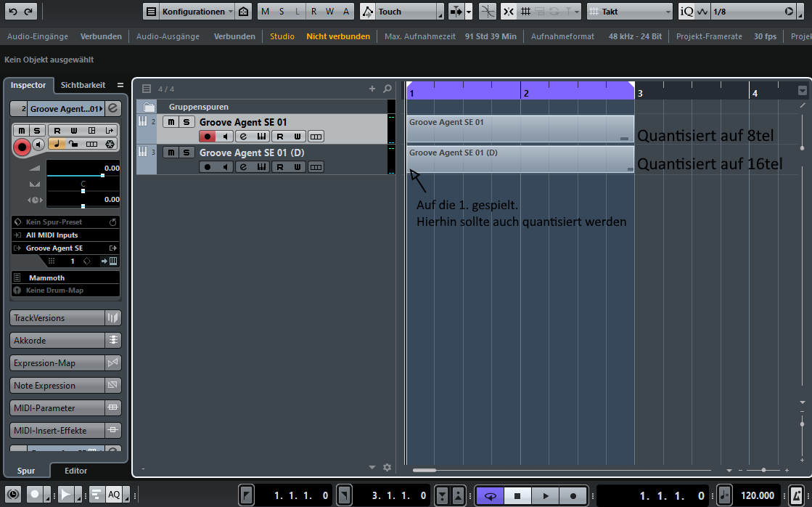Expand Akkorde inspector section
The image size is (812, 507).
point(66,340)
